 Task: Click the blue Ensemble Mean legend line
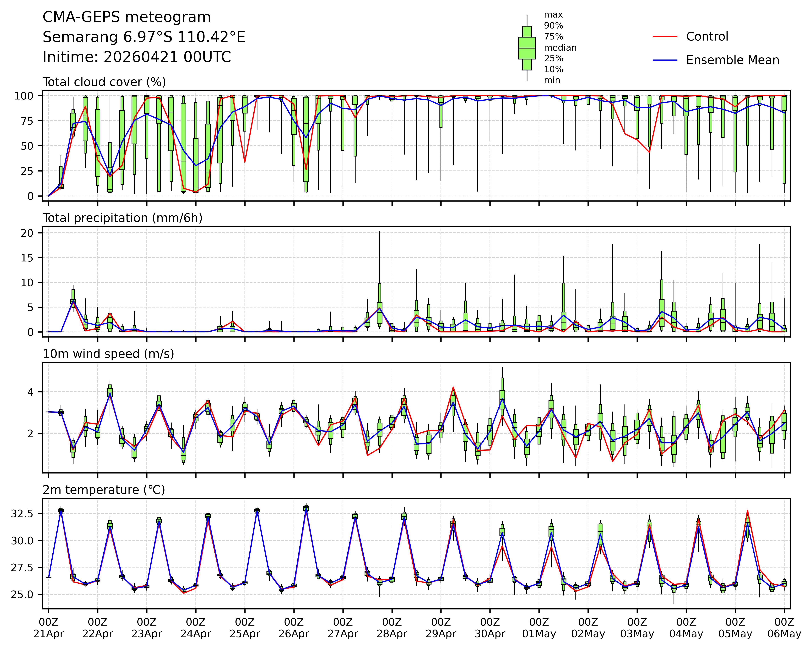click(x=665, y=60)
